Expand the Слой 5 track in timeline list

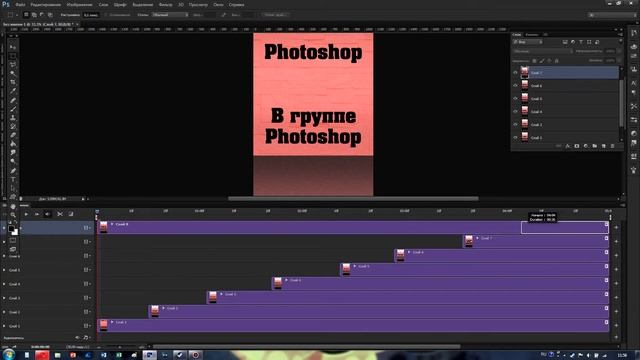4,270
